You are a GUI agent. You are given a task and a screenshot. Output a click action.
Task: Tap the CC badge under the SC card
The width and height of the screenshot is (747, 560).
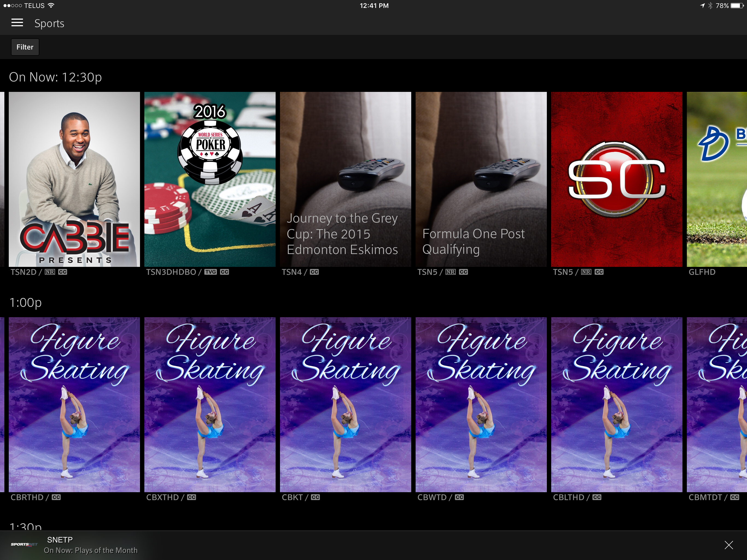(599, 272)
